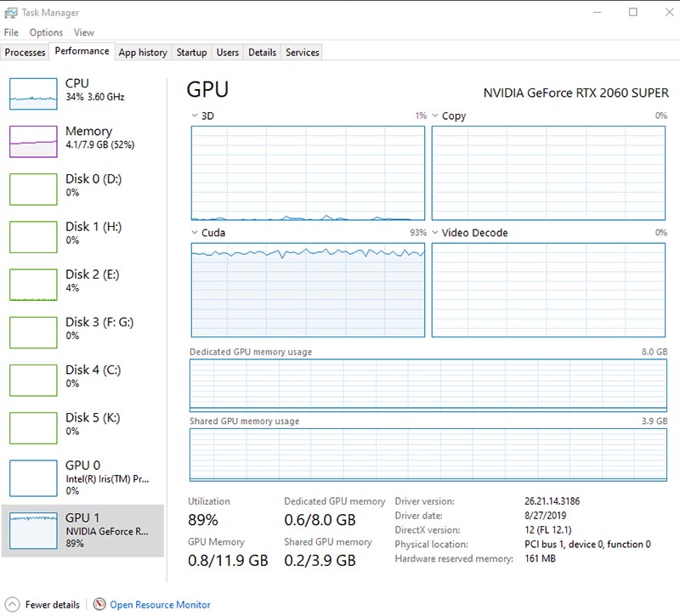
Task: Maximize the Task Manager window
Action: click(x=633, y=12)
